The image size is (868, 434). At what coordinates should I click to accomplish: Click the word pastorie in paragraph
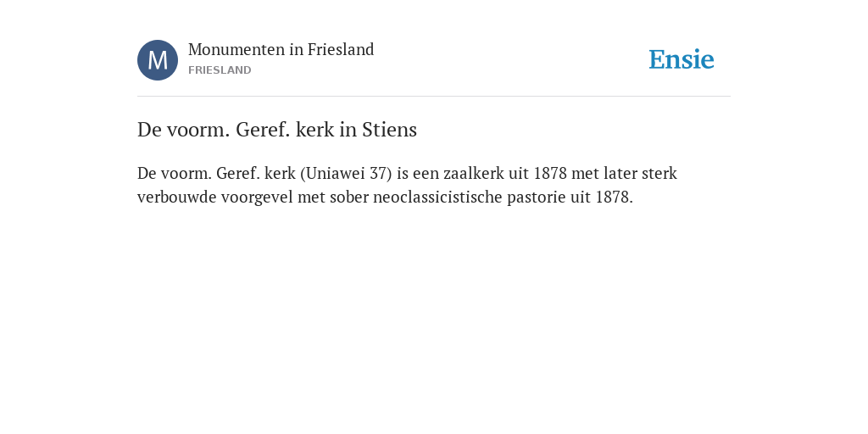pyautogui.click(x=533, y=198)
